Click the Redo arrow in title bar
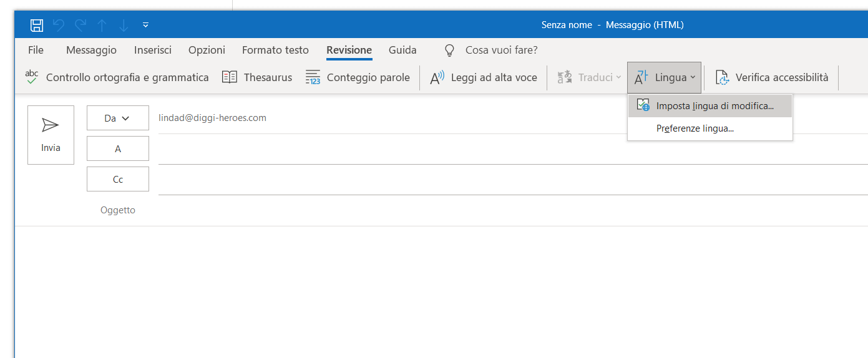This screenshot has height=358, width=868. tap(80, 25)
